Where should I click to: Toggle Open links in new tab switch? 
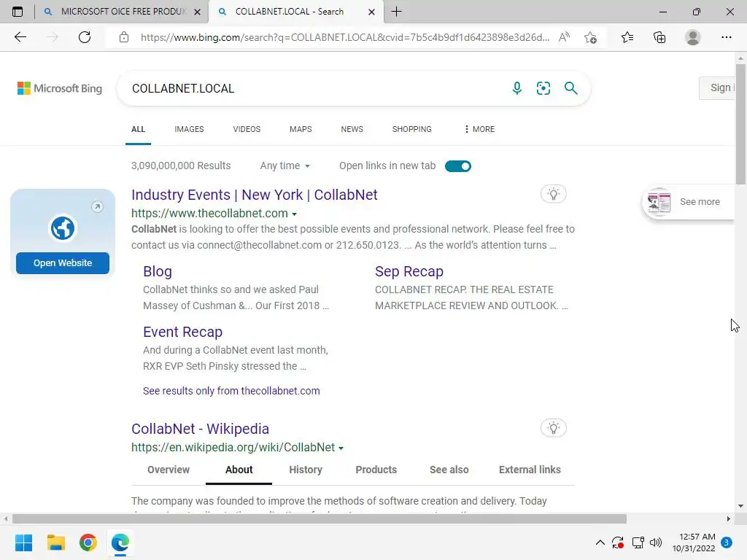coord(458,166)
